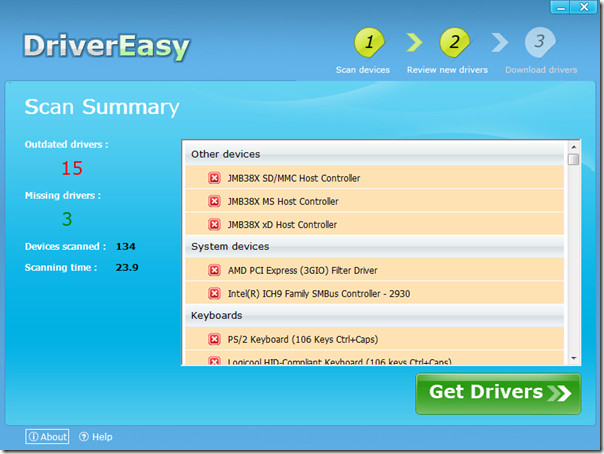Click step 1 Scan devices circle icon

coord(369,42)
